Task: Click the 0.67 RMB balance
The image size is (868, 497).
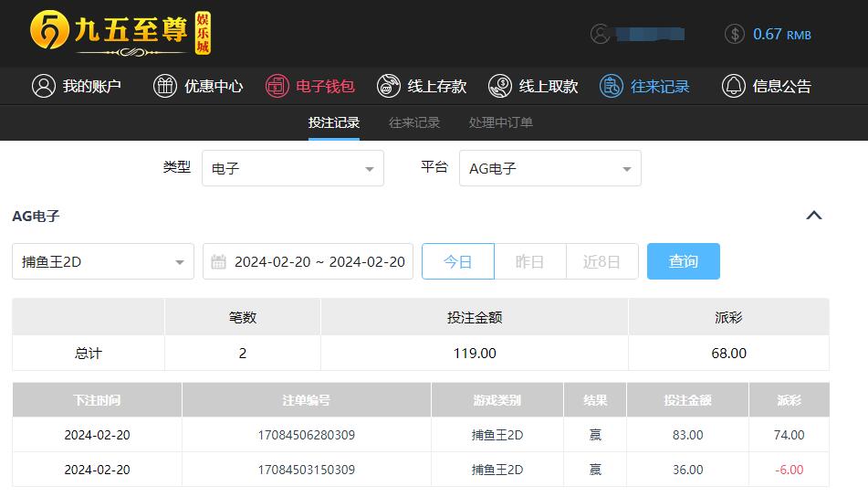Action: 781,35
